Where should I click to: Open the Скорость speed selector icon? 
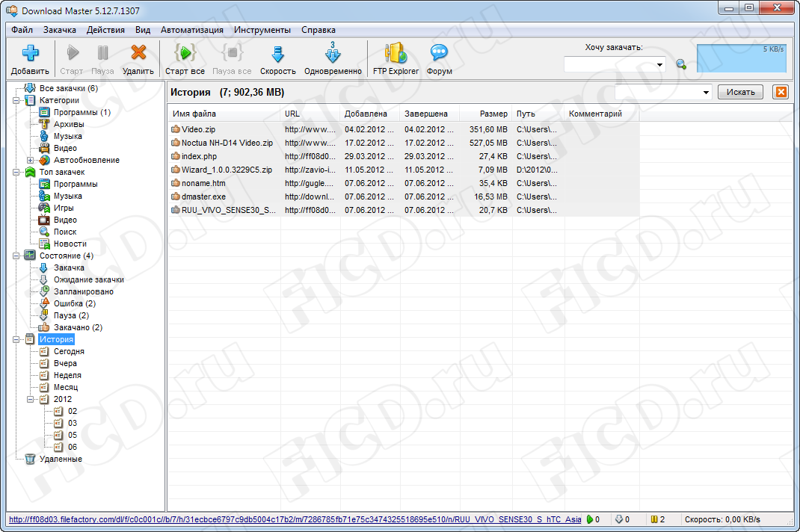pyautogui.click(x=277, y=54)
